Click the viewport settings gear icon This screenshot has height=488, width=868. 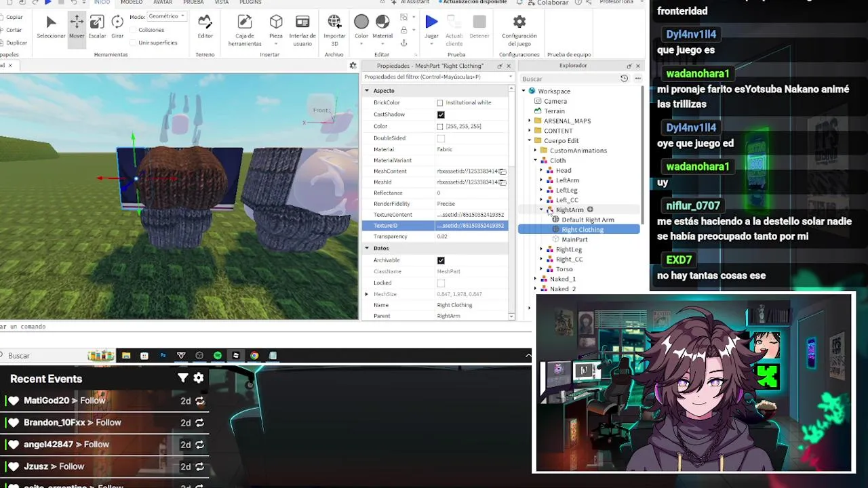pyautogui.click(x=353, y=66)
